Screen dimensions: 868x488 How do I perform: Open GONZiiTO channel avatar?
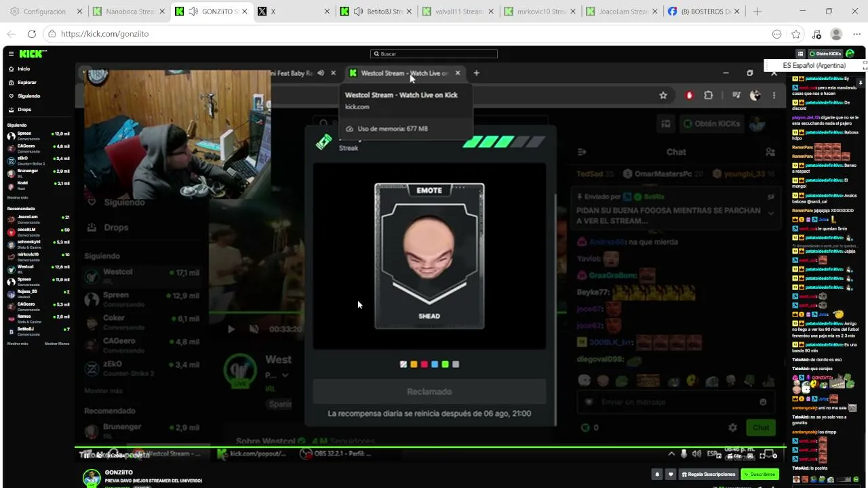92,478
